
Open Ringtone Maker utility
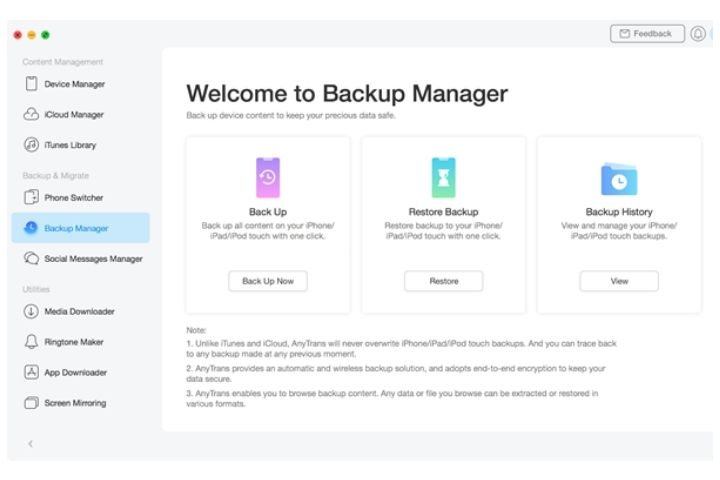click(80, 342)
